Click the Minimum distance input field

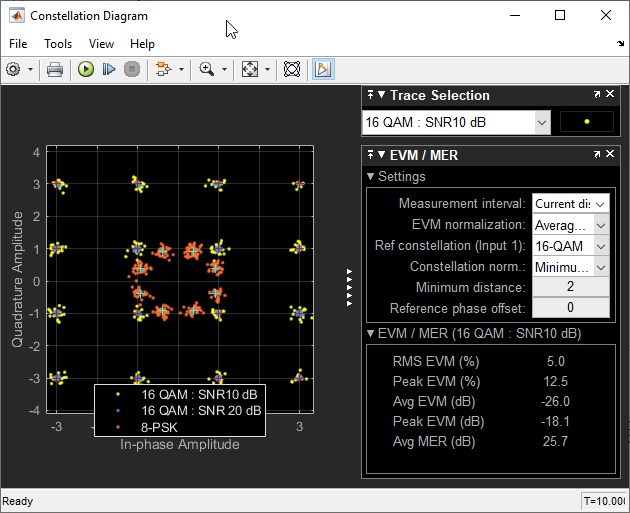click(x=570, y=288)
